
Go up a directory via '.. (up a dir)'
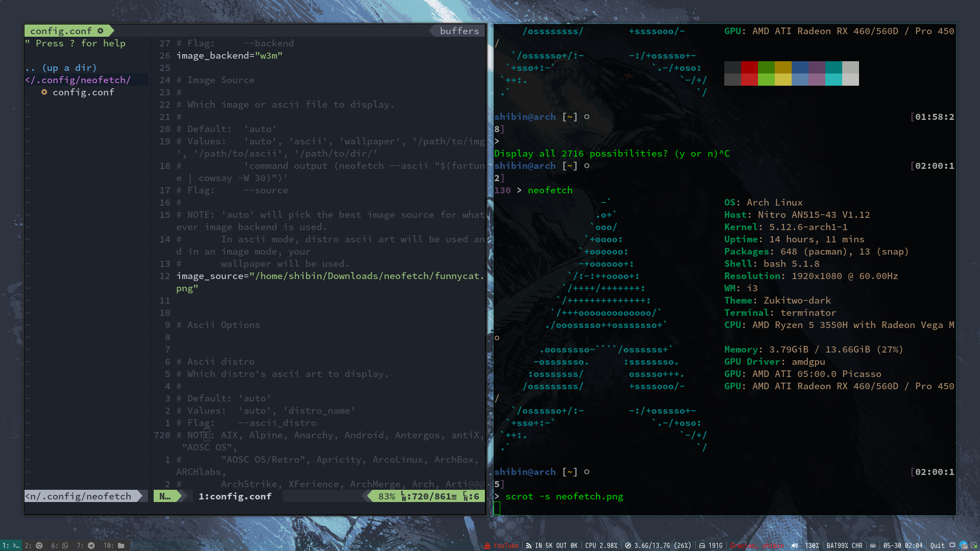(60, 67)
